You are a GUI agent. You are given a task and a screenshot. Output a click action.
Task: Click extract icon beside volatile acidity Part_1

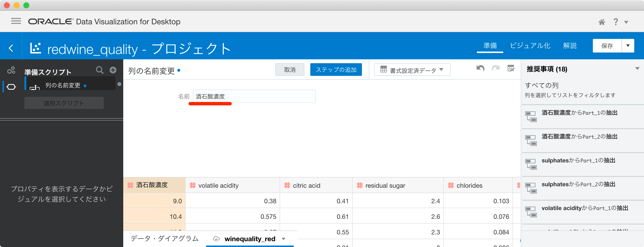click(x=531, y=212)
